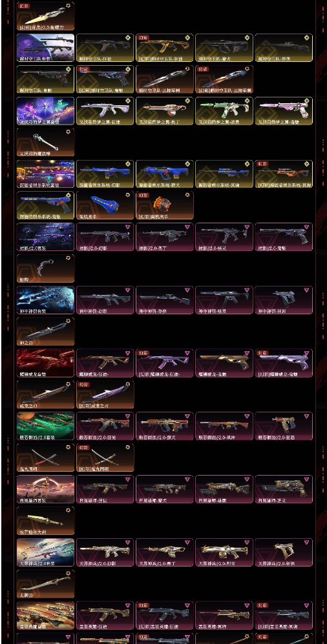Select the golden dagger melee skin card
The image size is (327, 644).
pos(46,521)
